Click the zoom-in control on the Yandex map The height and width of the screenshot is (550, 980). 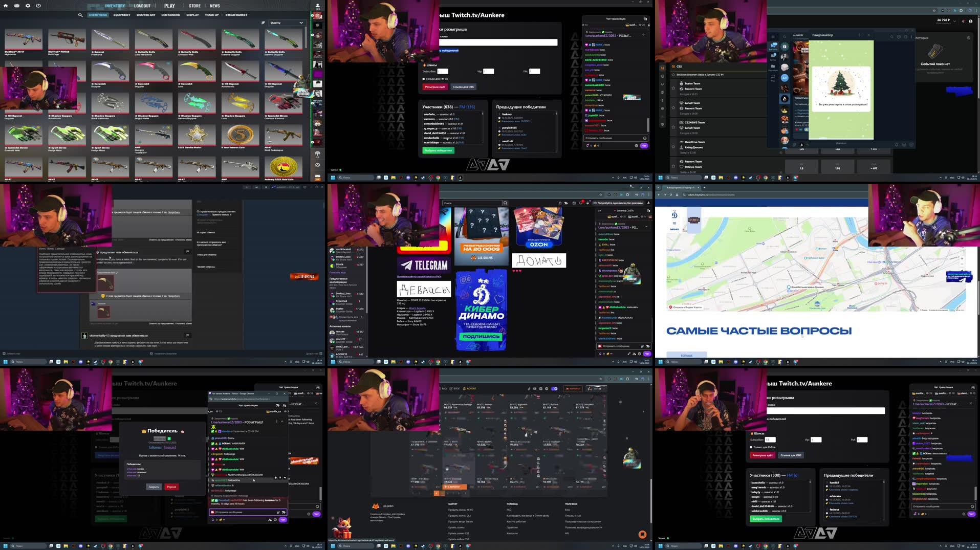click(x=963, y=258)
